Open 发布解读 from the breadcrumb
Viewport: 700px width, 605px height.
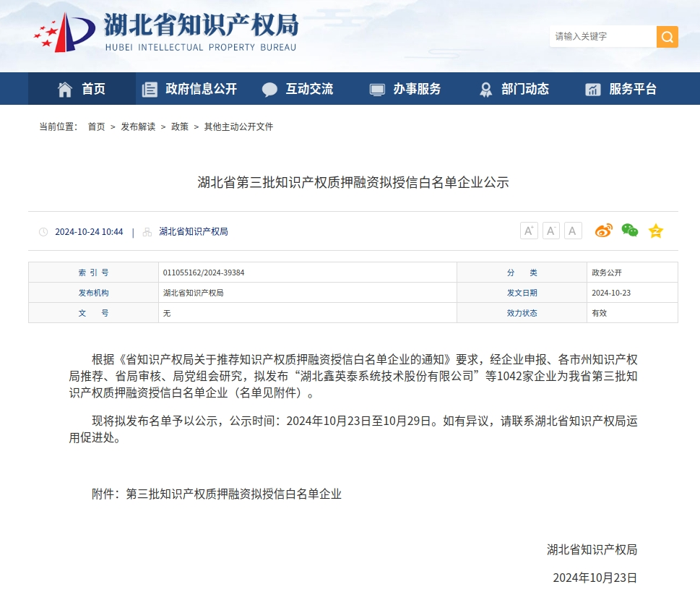(x=138, y=126)
